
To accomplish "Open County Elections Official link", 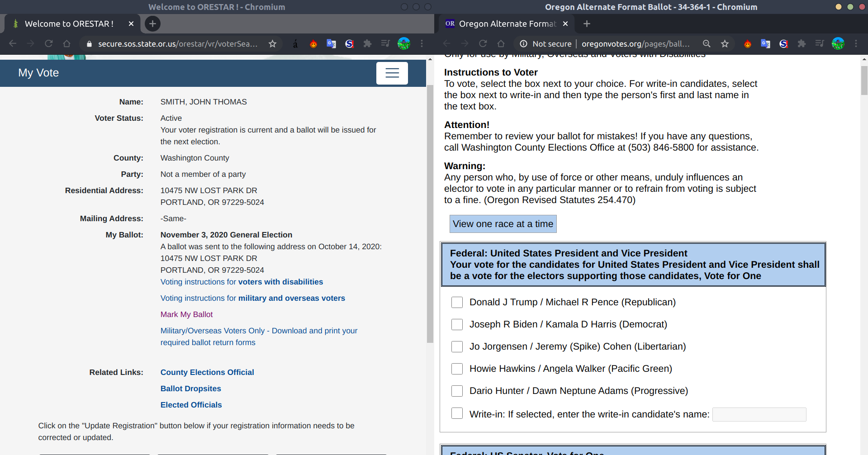I will click(x=207, y=372).
